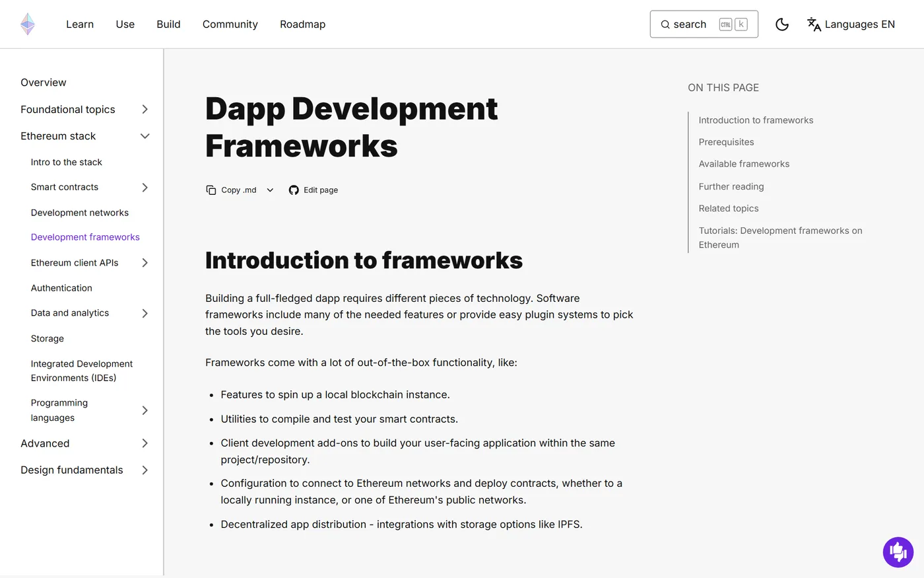Image resolution: width=924 pixels, height=578 pixels.
Task: Click the bullet about spinning up a local blockchain
Action: [x=335, y=395]
